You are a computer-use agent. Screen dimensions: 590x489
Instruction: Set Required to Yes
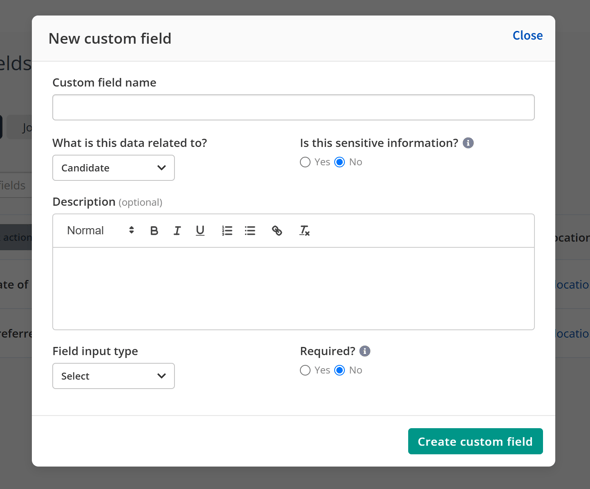pos(305,370)
